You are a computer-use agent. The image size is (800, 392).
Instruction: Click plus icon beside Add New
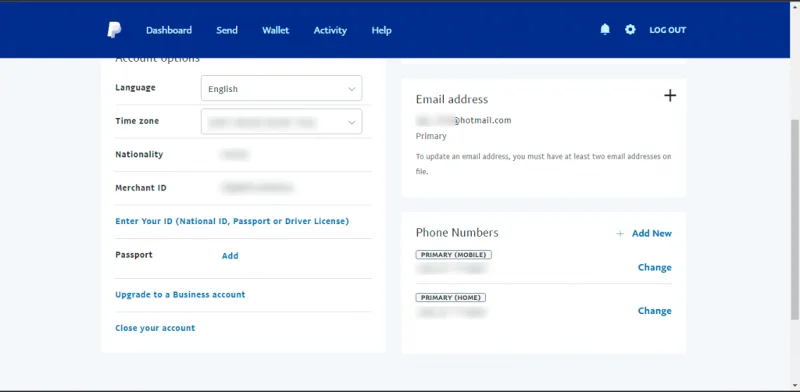(620, 234)
